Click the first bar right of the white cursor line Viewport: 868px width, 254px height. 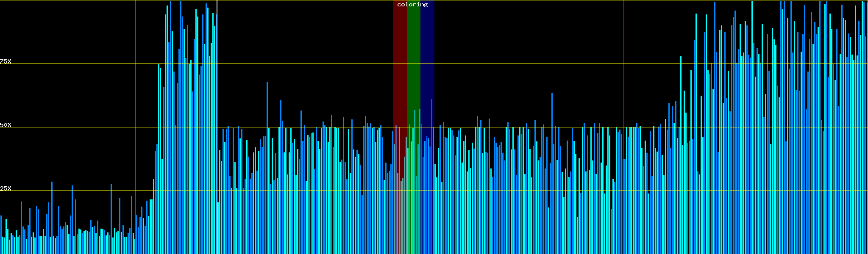pyautogui.click(x=218, y=229)
